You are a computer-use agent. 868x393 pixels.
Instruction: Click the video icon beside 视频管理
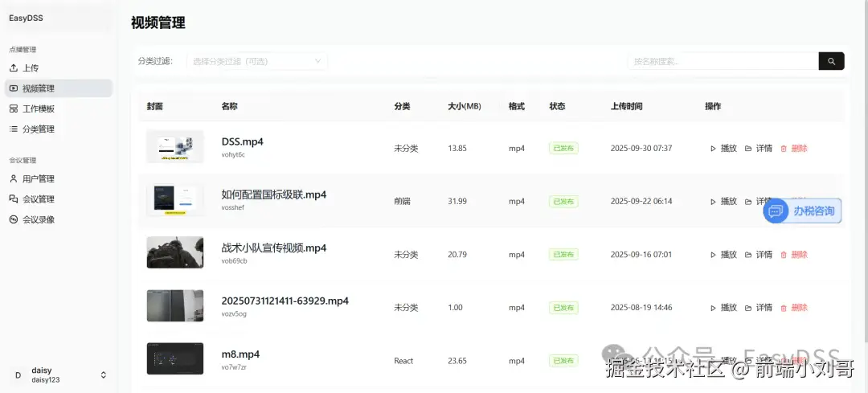tap(14, 88)
